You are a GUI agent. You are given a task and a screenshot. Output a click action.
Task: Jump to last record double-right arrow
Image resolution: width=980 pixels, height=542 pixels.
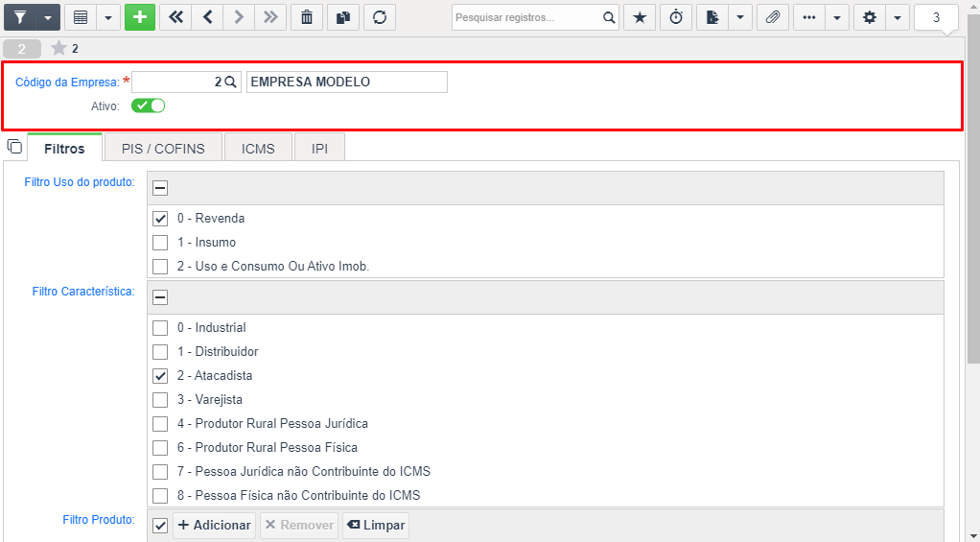270,17
